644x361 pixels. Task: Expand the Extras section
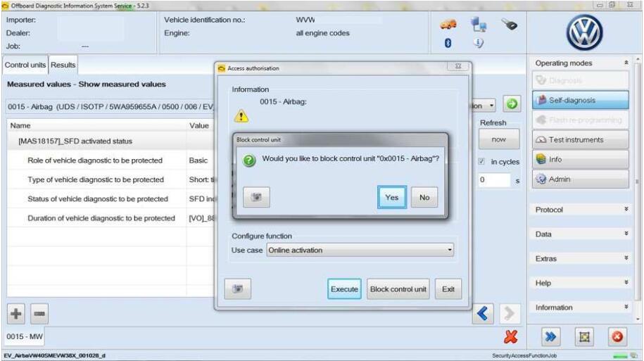(x=626, y=258)
